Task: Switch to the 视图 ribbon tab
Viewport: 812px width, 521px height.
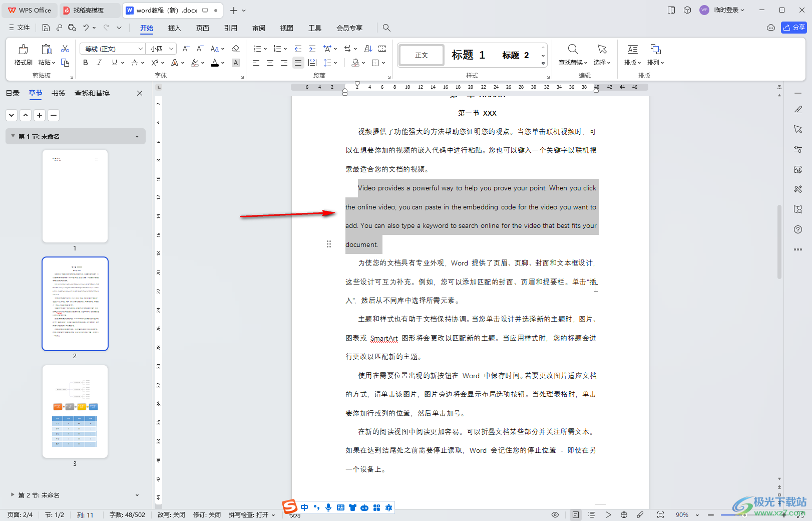Action: coord(287,28)
